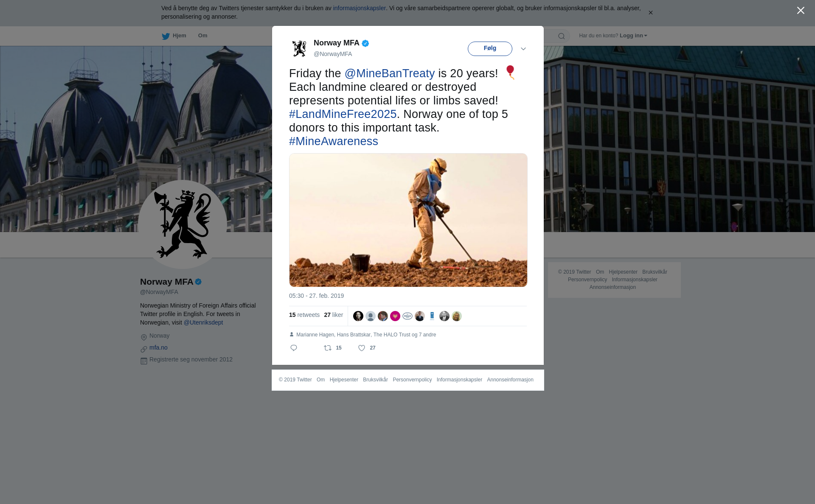Open the Om menu item in top navigation
The width and height of the screenshot is (815, 504).
202,36
